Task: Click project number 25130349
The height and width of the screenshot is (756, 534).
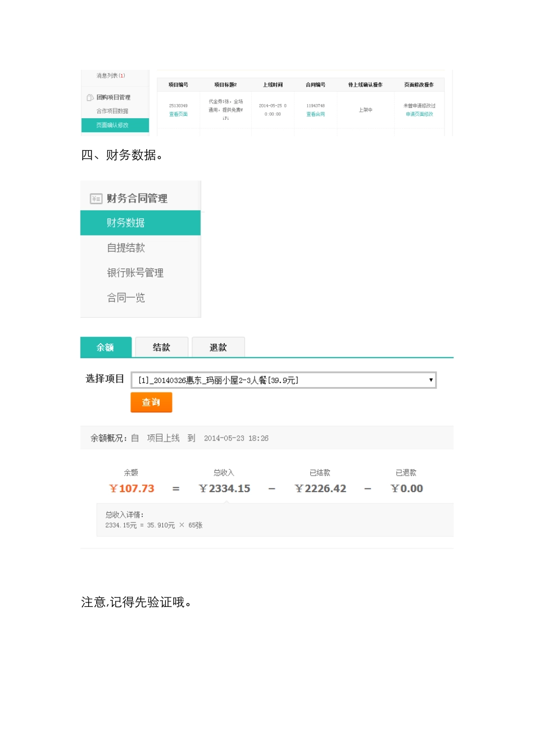Action: click(178, 106)
